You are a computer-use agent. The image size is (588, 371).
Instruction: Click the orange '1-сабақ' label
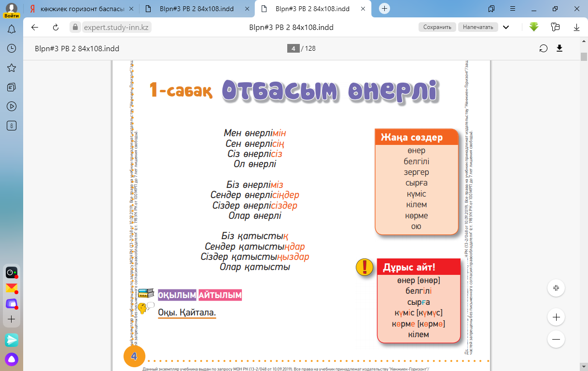click(x=181, y=90)
